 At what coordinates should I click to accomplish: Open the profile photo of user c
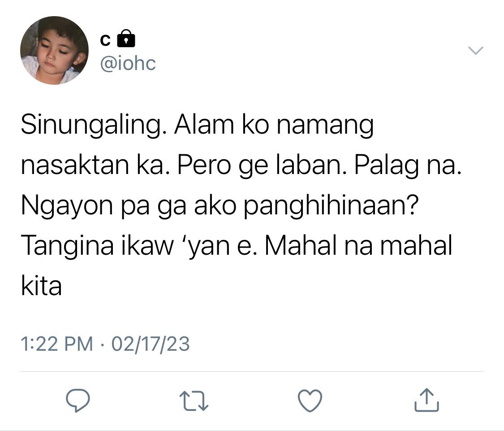[x=54, y=51]
